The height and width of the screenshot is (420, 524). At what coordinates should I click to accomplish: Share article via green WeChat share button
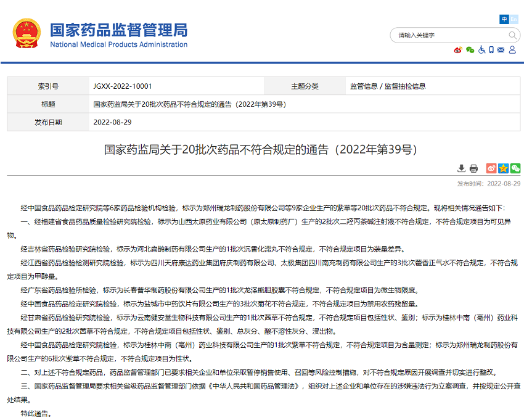[515, 168]
